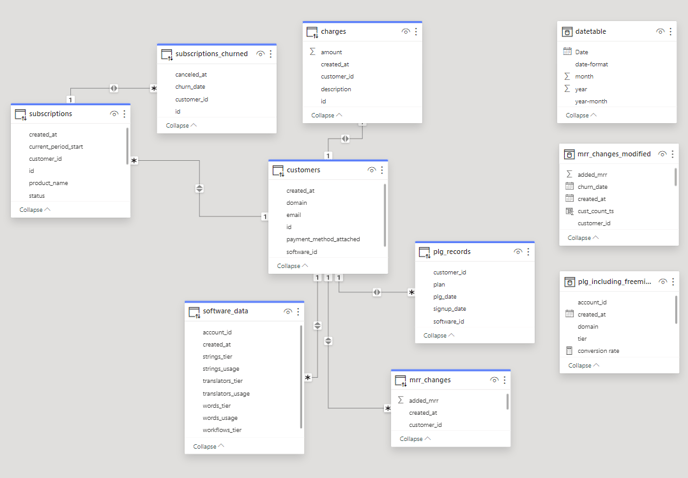Screen dimensions: 688x478
Task: Click the calendar icon next to churn_date
Action: click(569, 187)
